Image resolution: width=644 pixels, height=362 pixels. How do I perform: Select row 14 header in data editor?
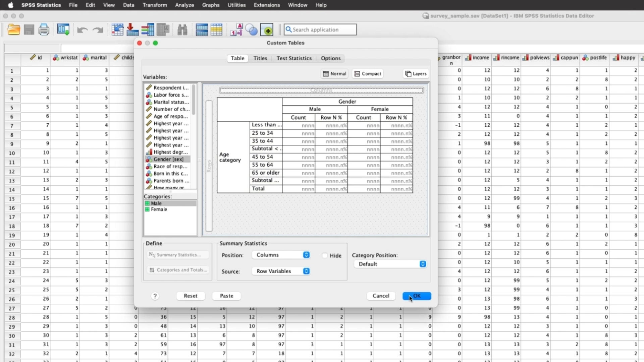[12, 189]
